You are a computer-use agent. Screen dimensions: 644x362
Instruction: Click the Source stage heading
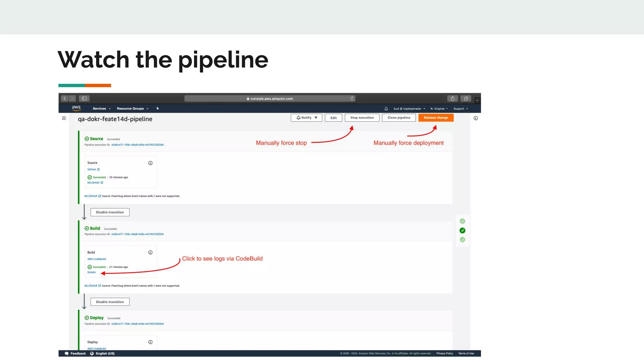[97, 139]
